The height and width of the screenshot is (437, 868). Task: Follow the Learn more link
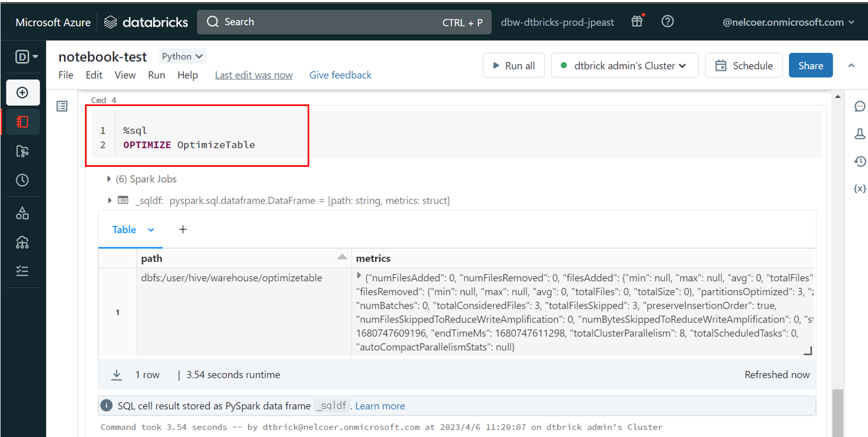pos(380,406)
